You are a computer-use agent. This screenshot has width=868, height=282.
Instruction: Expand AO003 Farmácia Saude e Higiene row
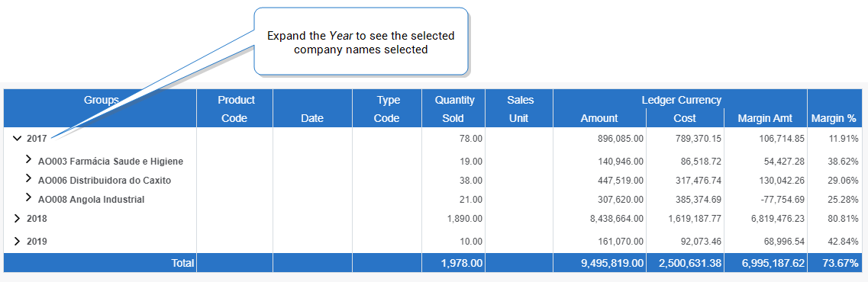29,160
